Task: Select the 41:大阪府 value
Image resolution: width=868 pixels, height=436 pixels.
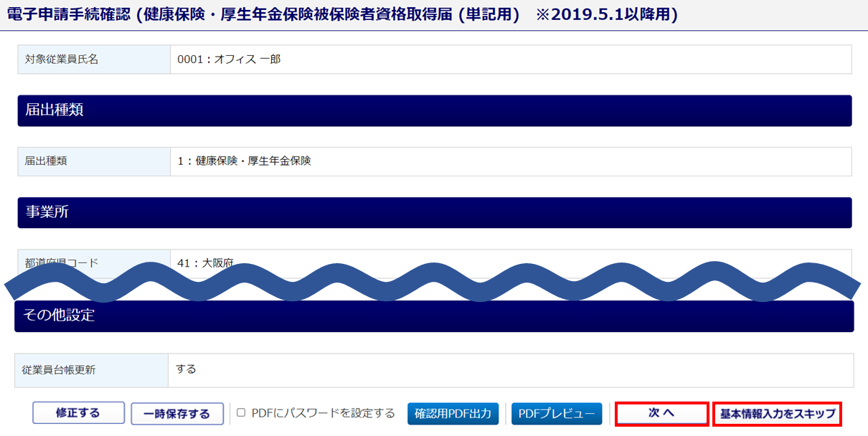Action: click(205, 263)
